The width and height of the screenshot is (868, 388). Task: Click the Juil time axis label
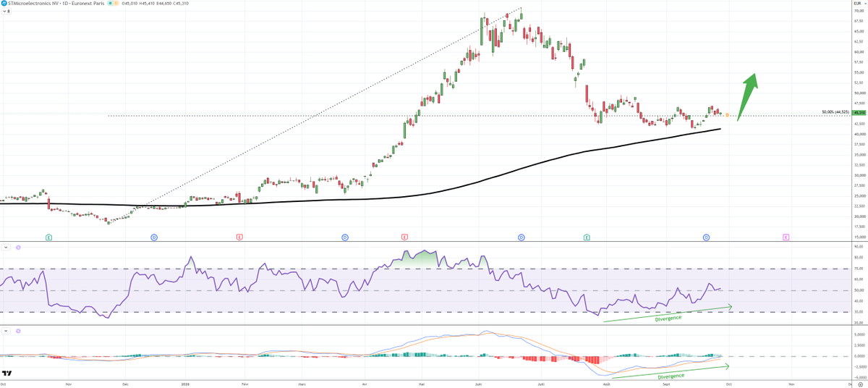click(540, 384)
